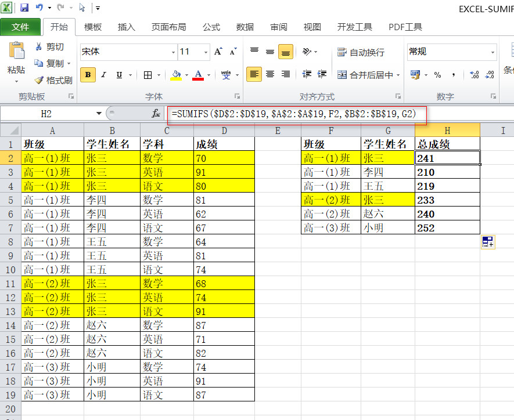Decrease the cell indent

307,74
